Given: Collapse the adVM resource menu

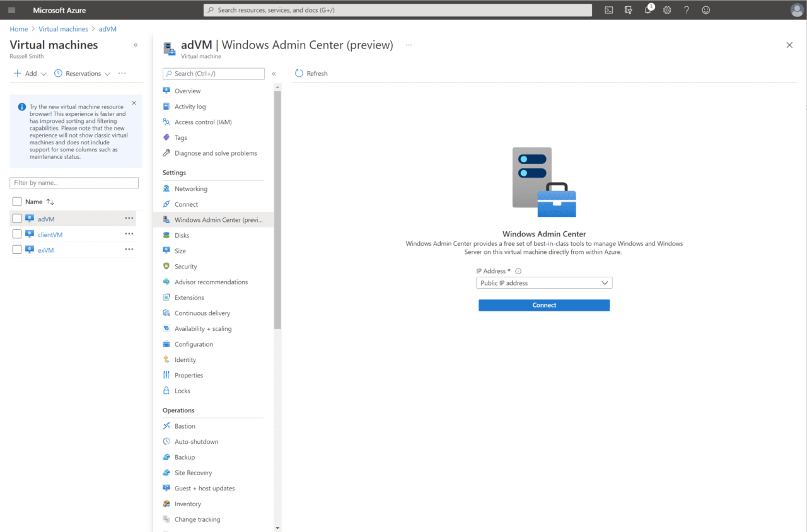Looking at the screenshot, I should tap(274, 74).
